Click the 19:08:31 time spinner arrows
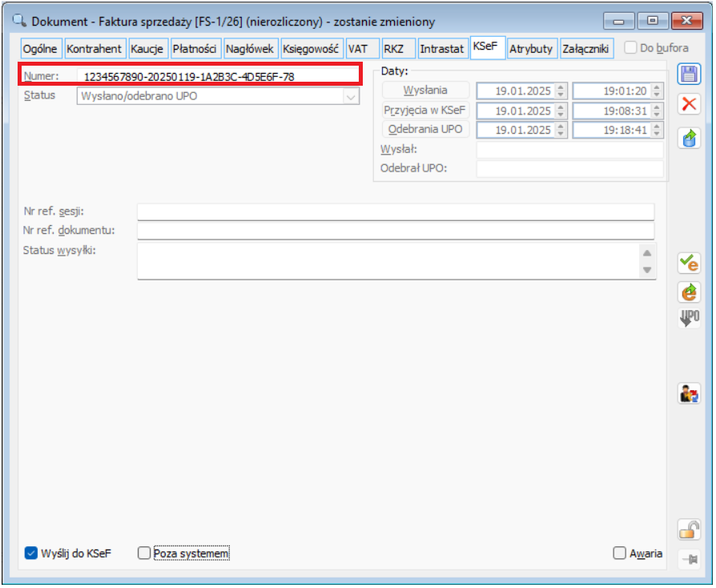 (x=657, y=110)
